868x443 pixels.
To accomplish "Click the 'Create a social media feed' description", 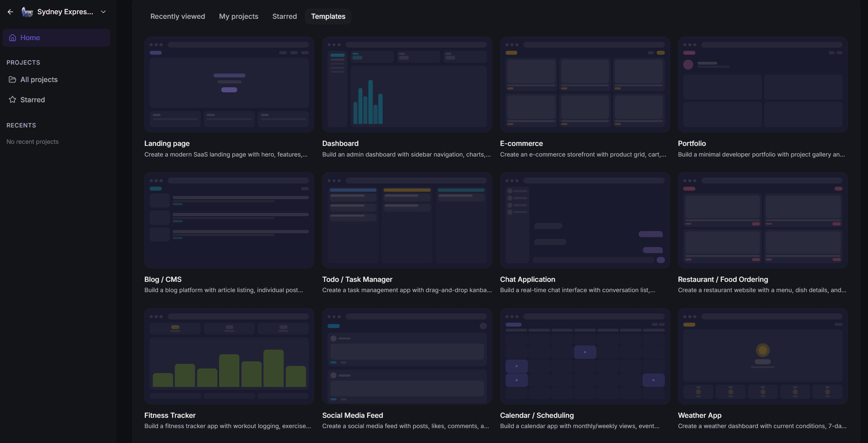I will click(x=406, y=426).
